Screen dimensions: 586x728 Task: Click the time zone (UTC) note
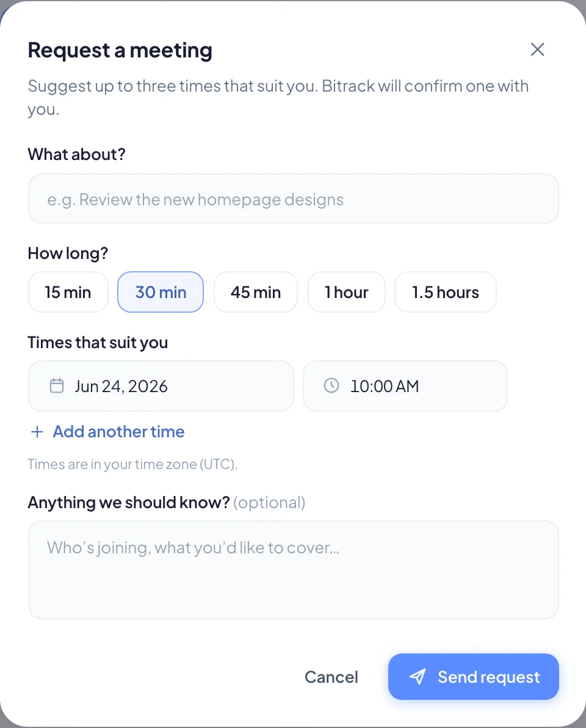(132, 464)
